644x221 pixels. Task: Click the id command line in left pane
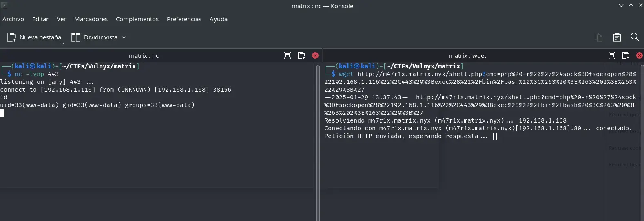(x=4, y=97)
